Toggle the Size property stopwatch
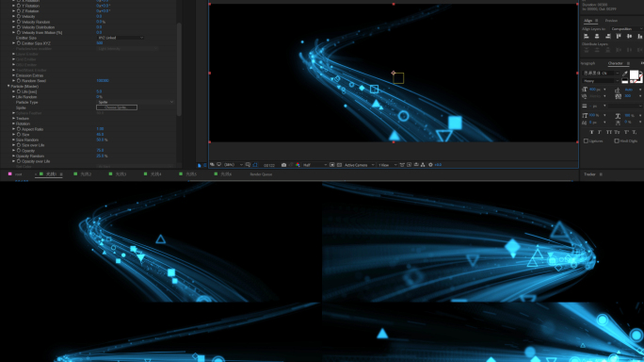The image size is (644, 362). tap(19, 135)
